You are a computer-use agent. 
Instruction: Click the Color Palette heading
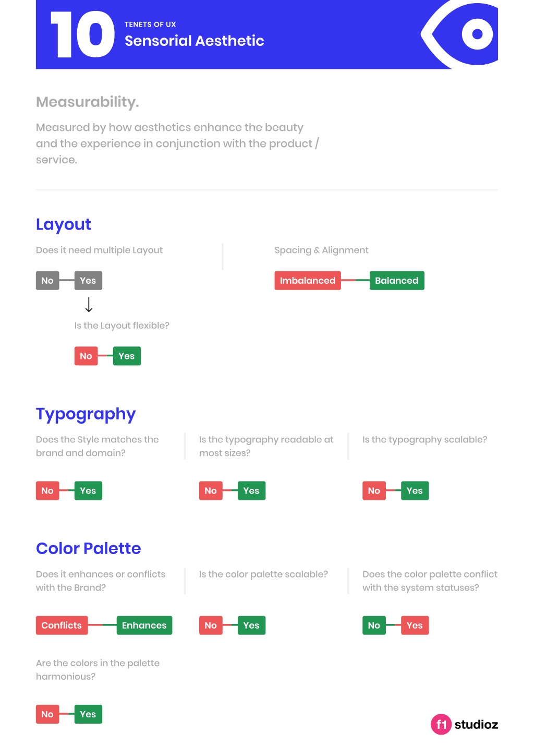[88, 548]
